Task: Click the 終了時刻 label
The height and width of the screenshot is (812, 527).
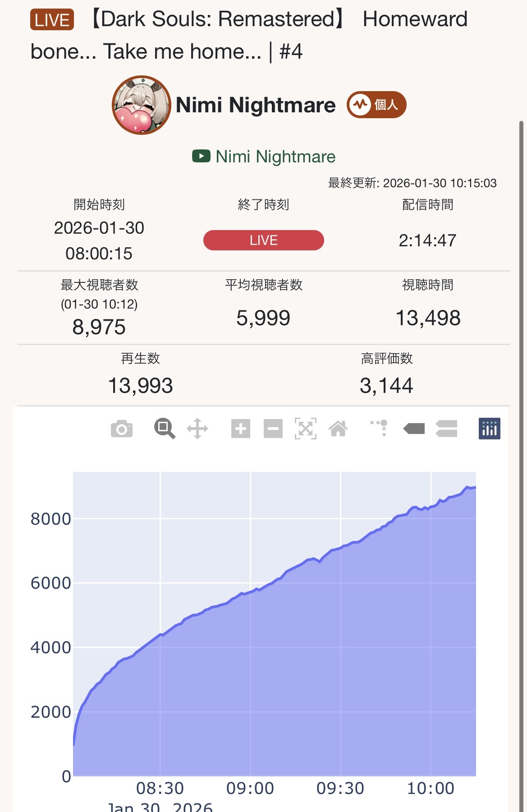Action: [264, 204]
